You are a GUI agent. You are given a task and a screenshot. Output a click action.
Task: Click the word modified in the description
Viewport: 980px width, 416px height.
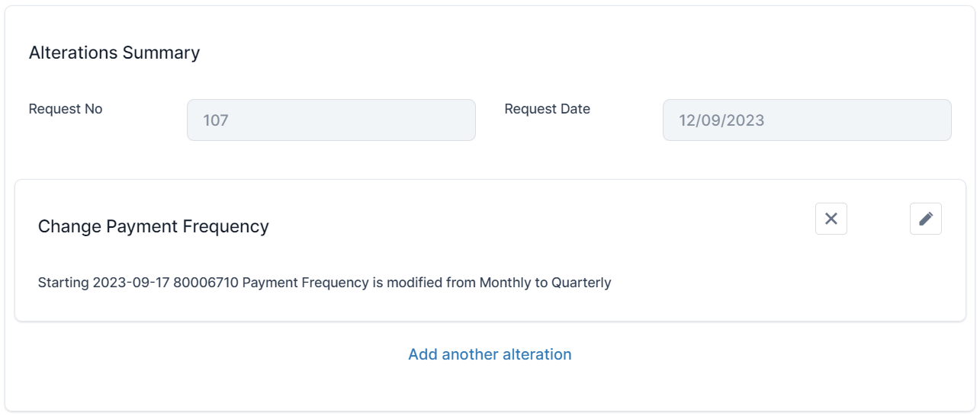coord(414,283)
